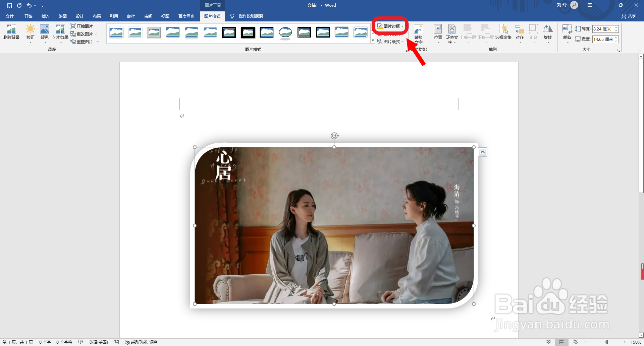Viewport: 644px width, 346px height.
Task: Select the thick black frame picture style
Action: [x=248, y=32]
